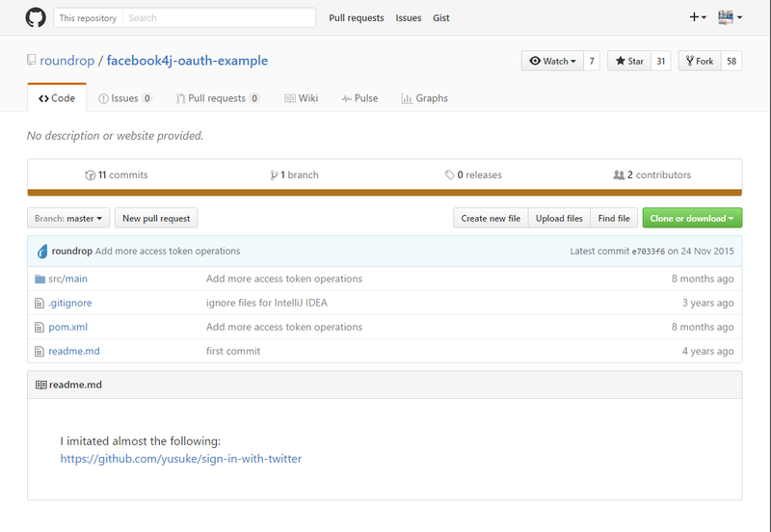Expand the plus create-new menu
The height and width of the screenshot is (532, 771).
point(698,17)
